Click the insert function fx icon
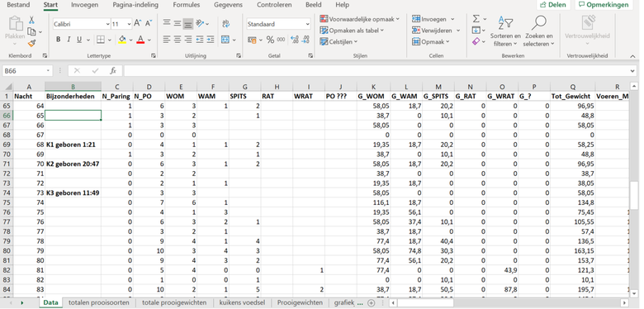The width and height of the screenshot is (644, 309). pos(113,71)
